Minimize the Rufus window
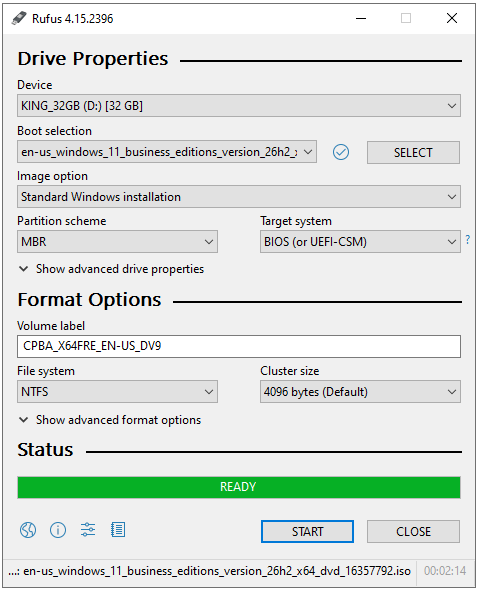 click(361, 18)
